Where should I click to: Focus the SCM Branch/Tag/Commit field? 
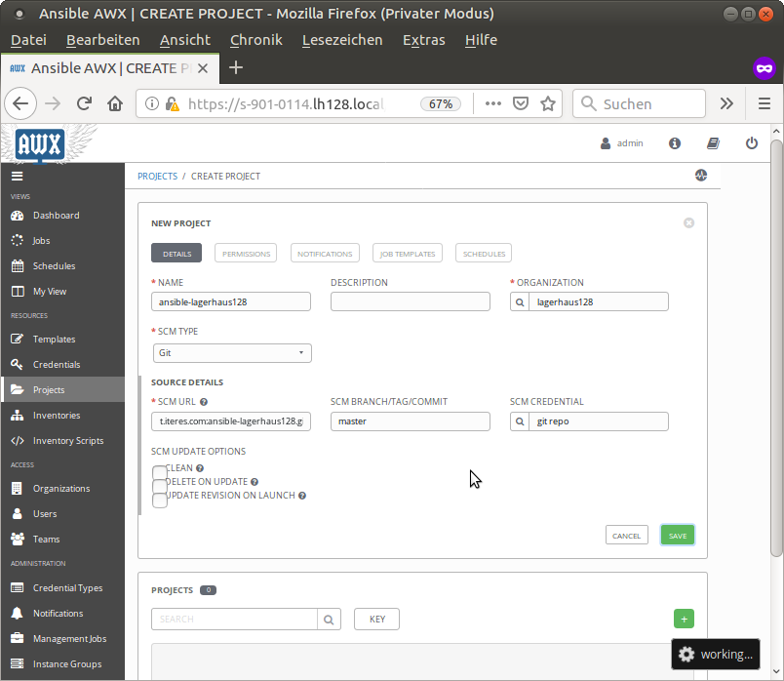(x=410, y=421)
